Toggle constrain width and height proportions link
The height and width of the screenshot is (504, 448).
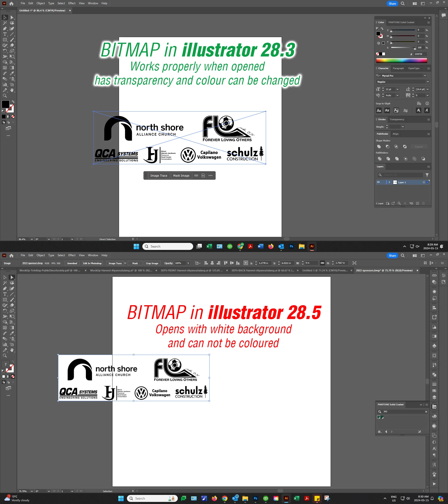click(x=322, y=263)
